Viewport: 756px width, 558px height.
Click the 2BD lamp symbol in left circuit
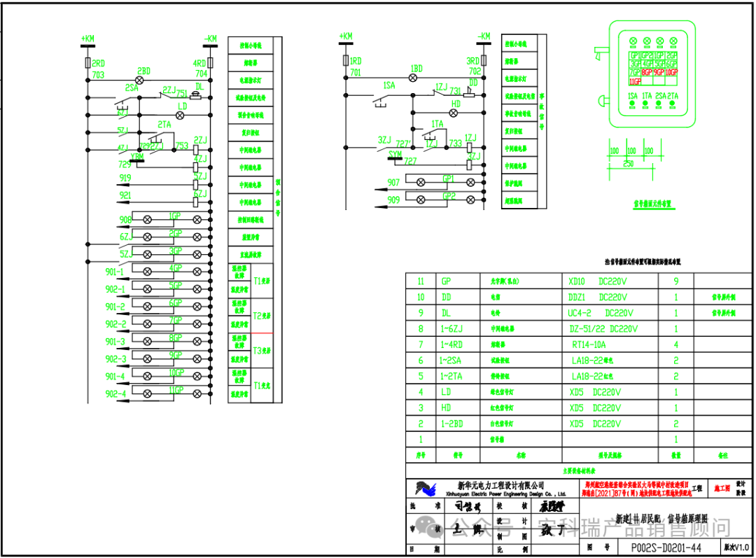tap(139, 80)
